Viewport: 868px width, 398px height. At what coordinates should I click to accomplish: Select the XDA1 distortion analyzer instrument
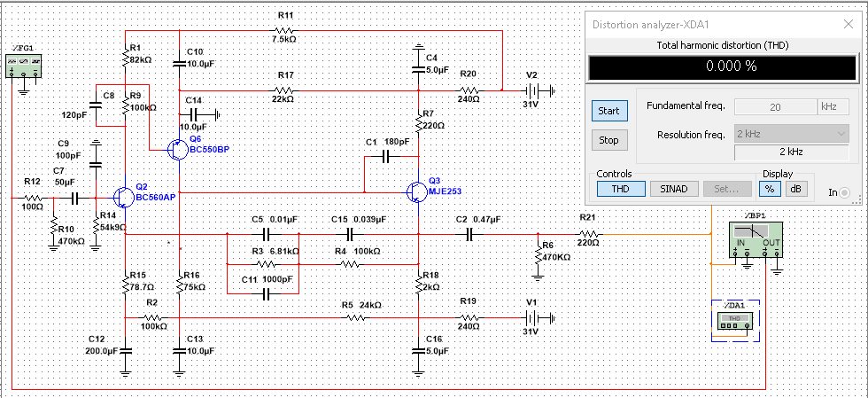coord(738,322)
